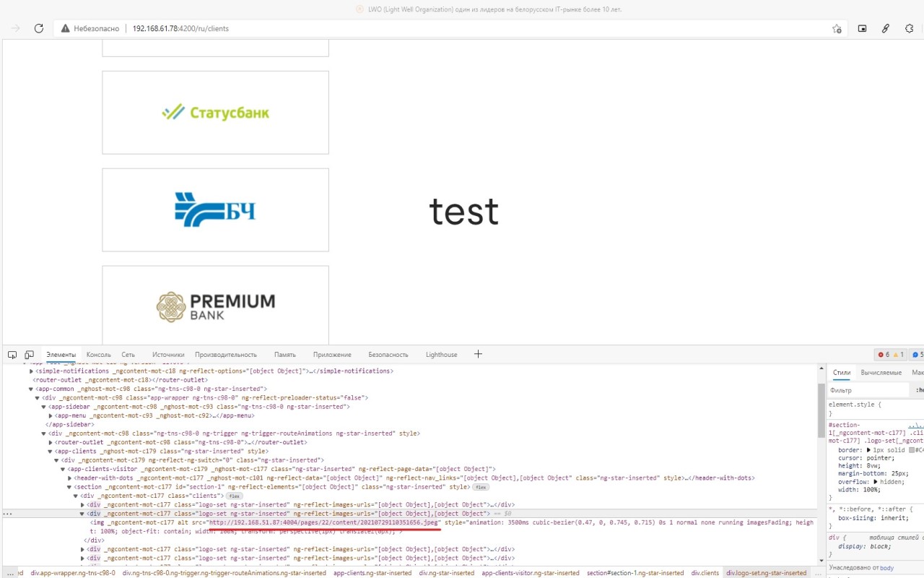Open the body inherited-from link

887,568
